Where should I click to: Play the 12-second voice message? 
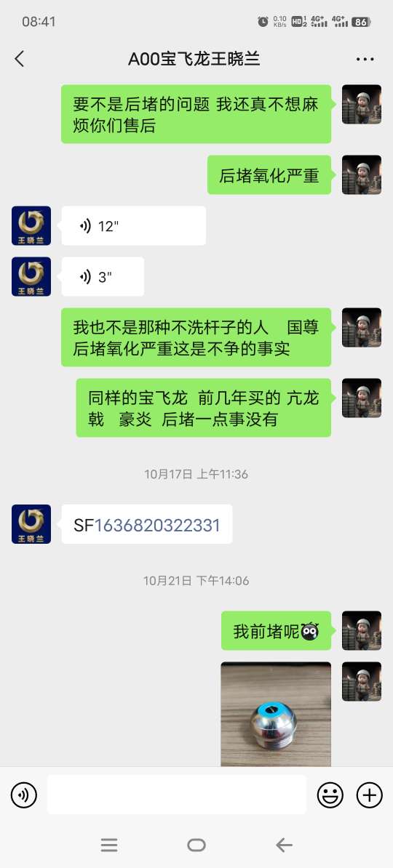(134, 226)
